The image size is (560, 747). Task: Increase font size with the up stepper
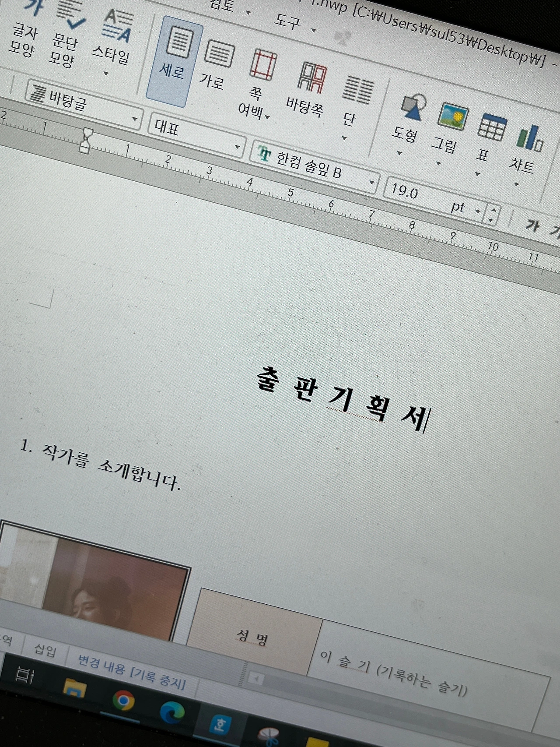click(493, 210)
